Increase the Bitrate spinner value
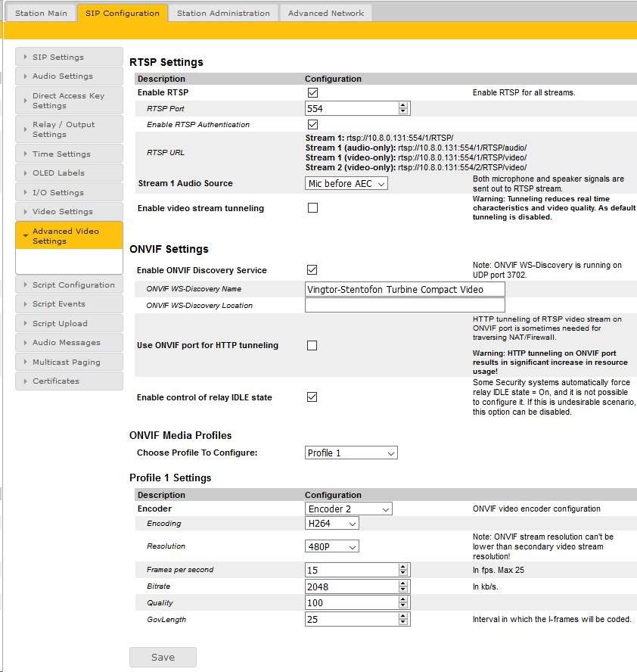The width and height of the screenshot is (637, 672). click(403, 583)
